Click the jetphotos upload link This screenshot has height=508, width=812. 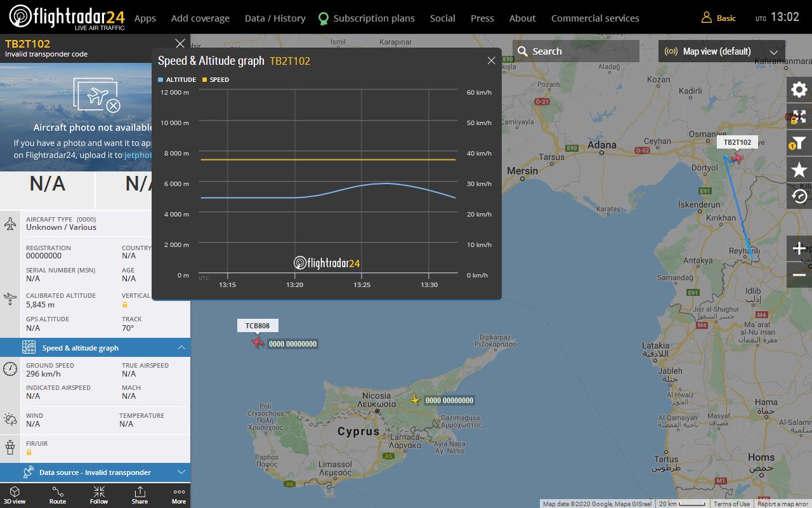click(x=138, y=155)
